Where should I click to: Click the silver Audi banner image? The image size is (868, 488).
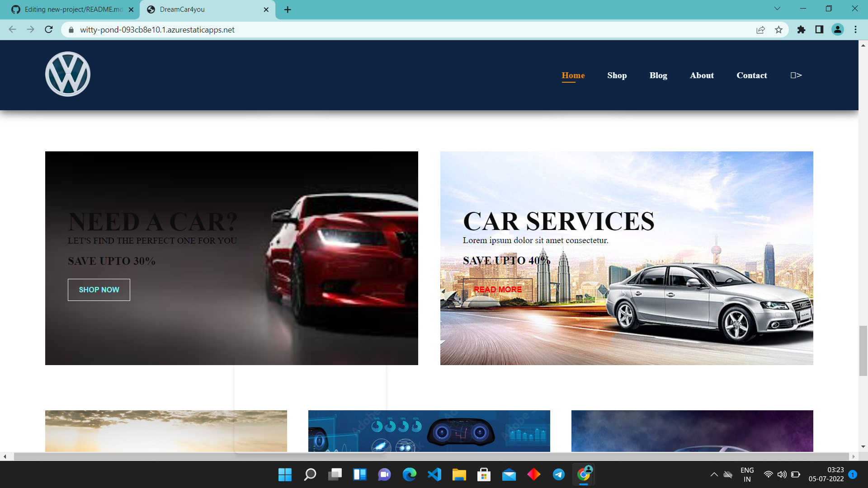[x=627, y=258]
